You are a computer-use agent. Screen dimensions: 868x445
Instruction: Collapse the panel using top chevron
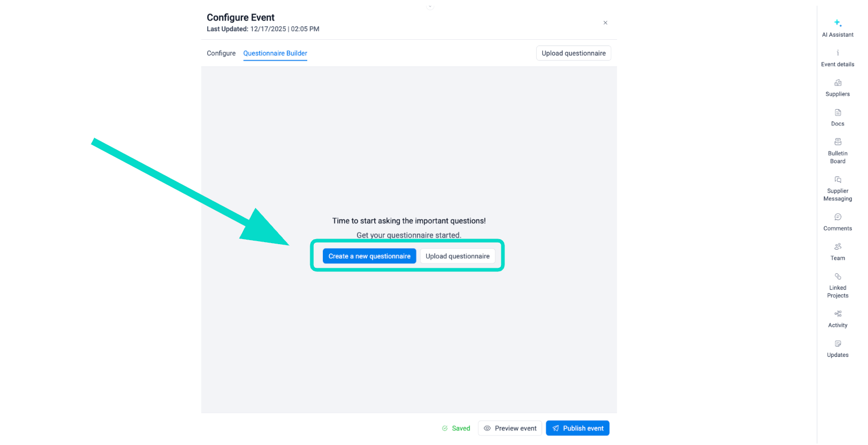point(430,7)
